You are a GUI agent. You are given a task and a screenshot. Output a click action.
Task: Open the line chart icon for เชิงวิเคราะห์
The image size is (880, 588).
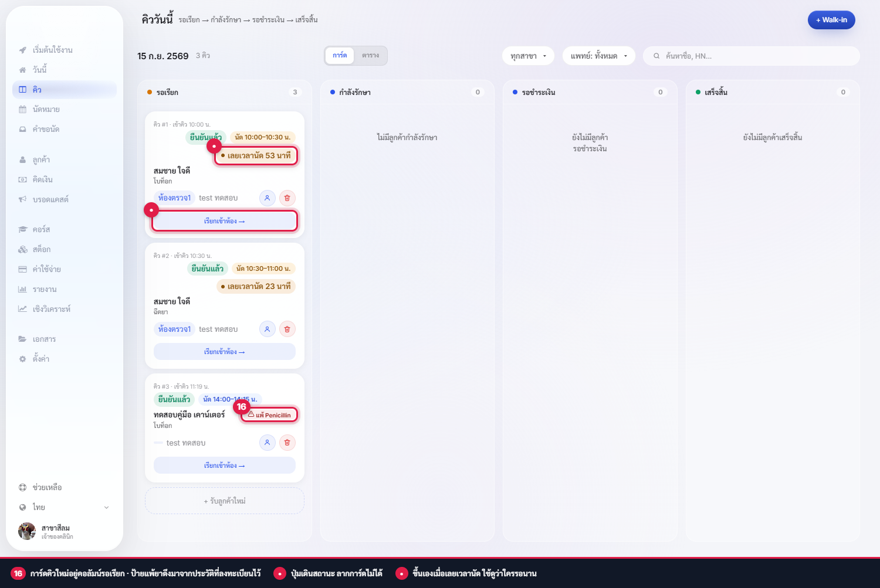coord(22,309)
